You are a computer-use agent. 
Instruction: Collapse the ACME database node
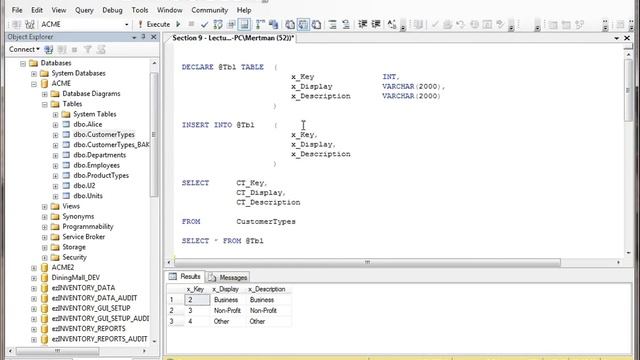pyautogui.click(x=34, y=84)
